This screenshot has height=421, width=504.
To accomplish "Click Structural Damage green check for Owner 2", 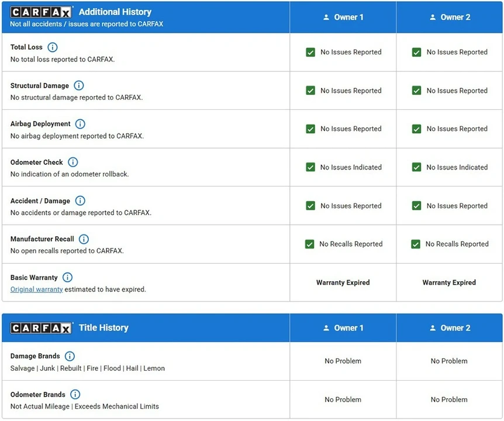I will pyautogui.click(x=416, y=90).
